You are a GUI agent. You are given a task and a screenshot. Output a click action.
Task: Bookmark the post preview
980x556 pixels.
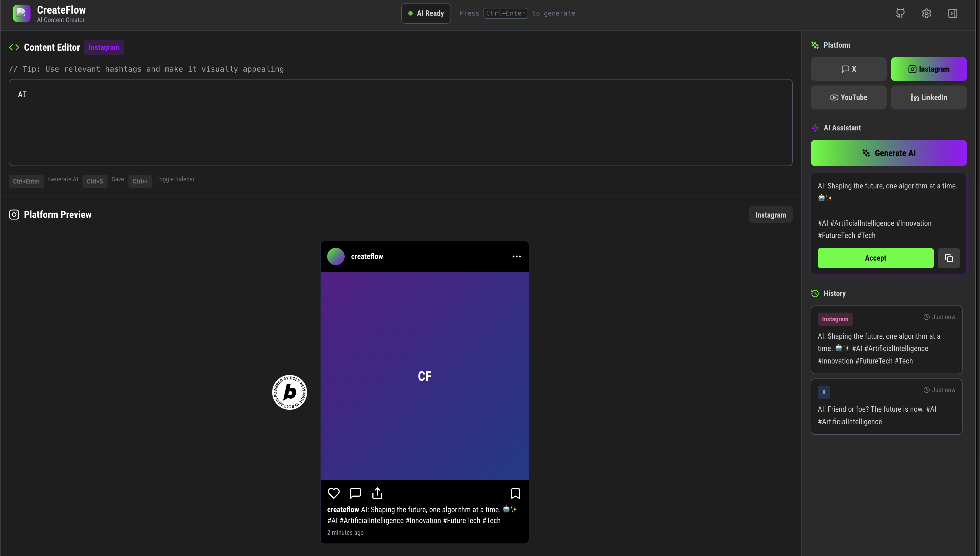pos(515,493)
